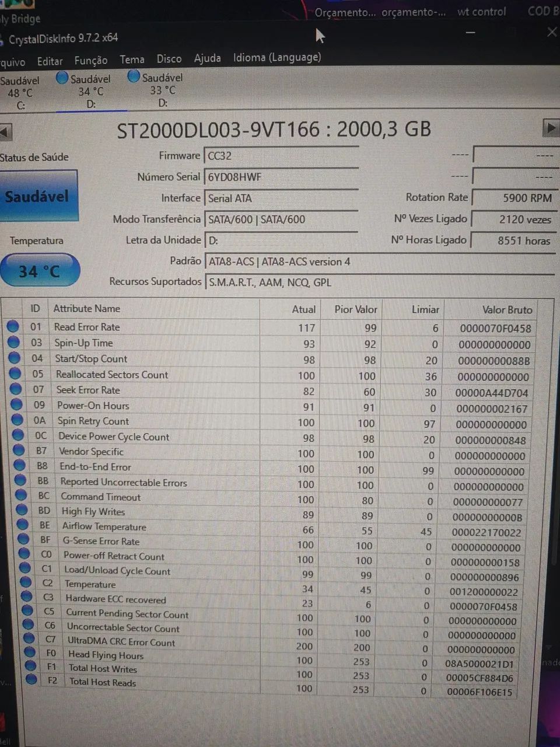Select the 48 °C drive C: tab
560x747 pixels.
20,93
